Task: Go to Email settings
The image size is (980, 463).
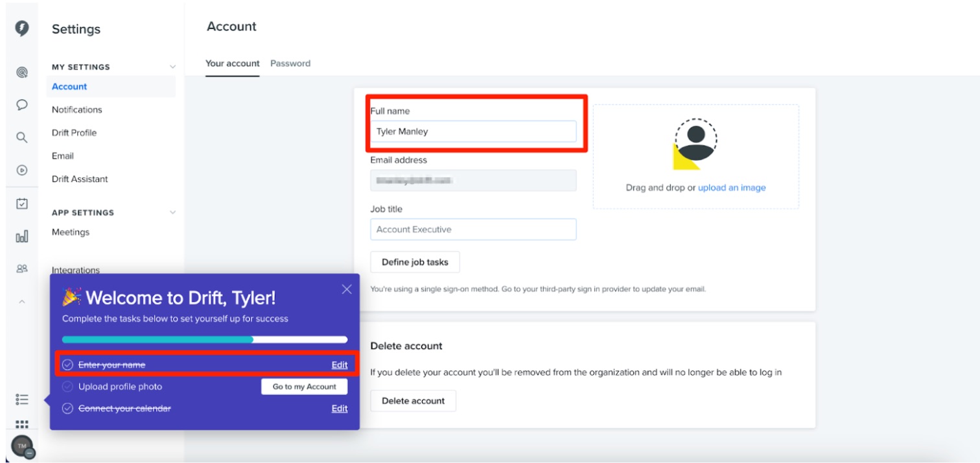Action: coord(63,156)
